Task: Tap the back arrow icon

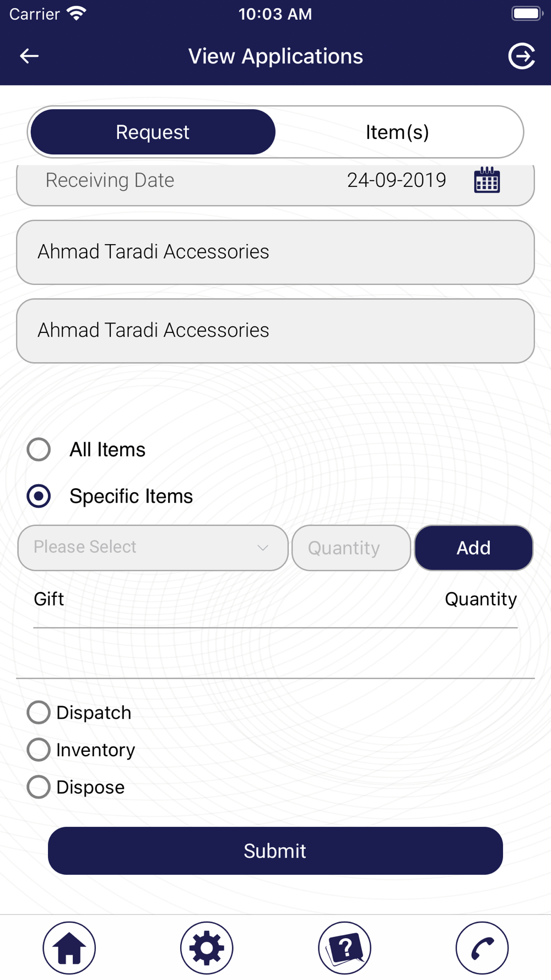Action: (x=29, y=56)
